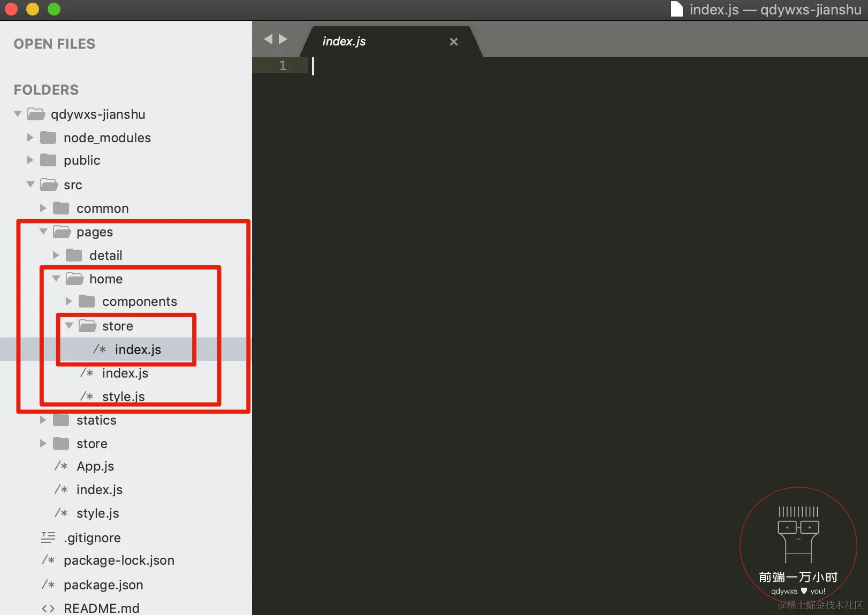Viewport: 868px width, 615px height.
Task: Open style.js directly under src folder
Action: pos(98,513)
